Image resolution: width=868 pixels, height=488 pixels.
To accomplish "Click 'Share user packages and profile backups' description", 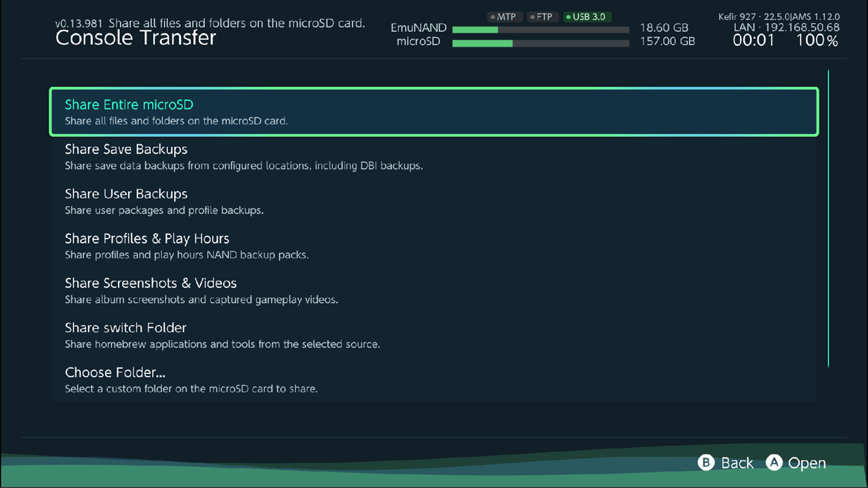I will 164,210.
